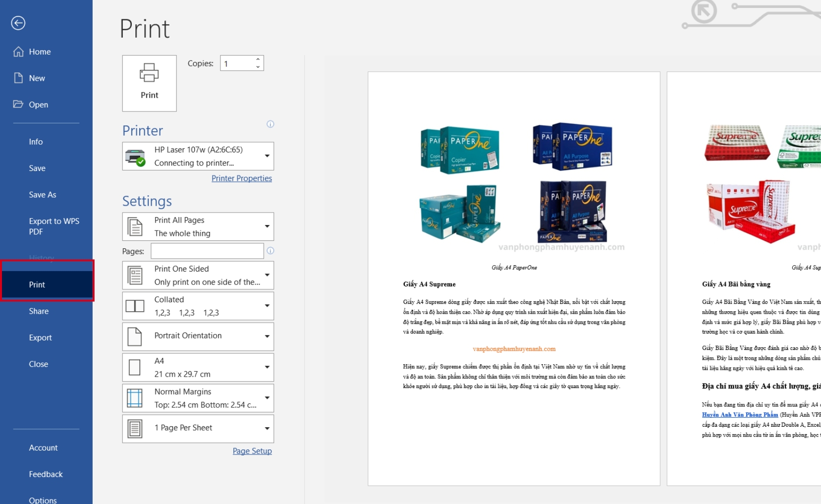Decrease copies with the down arrow
The width and height of the screenshot is (821, 504).
pos(258,67)
